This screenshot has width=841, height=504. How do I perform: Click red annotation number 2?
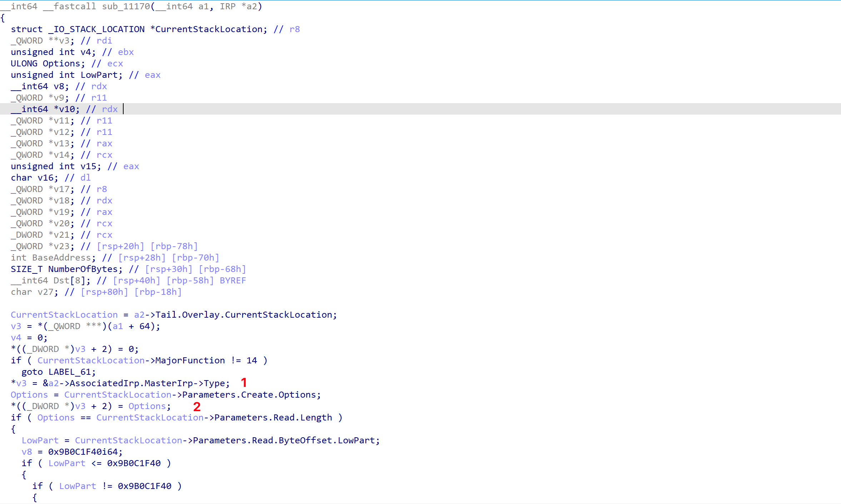pyautogui.click(x=196, y=407)
